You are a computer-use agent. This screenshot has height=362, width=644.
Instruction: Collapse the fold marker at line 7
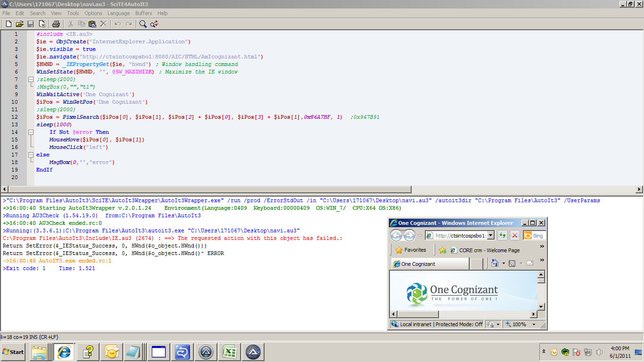(x=31, y=79)
